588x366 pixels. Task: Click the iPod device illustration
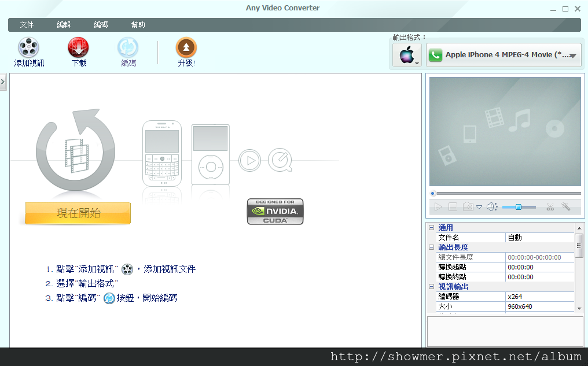click(211, 154)
